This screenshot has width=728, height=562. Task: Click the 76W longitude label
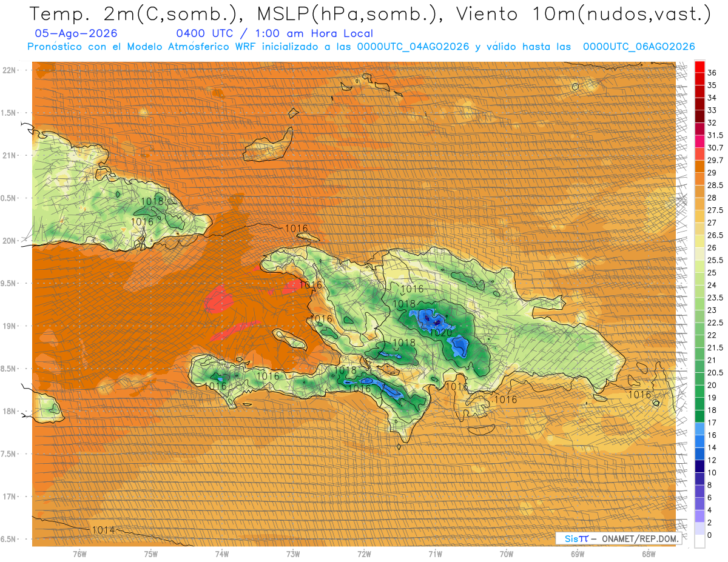79,554
